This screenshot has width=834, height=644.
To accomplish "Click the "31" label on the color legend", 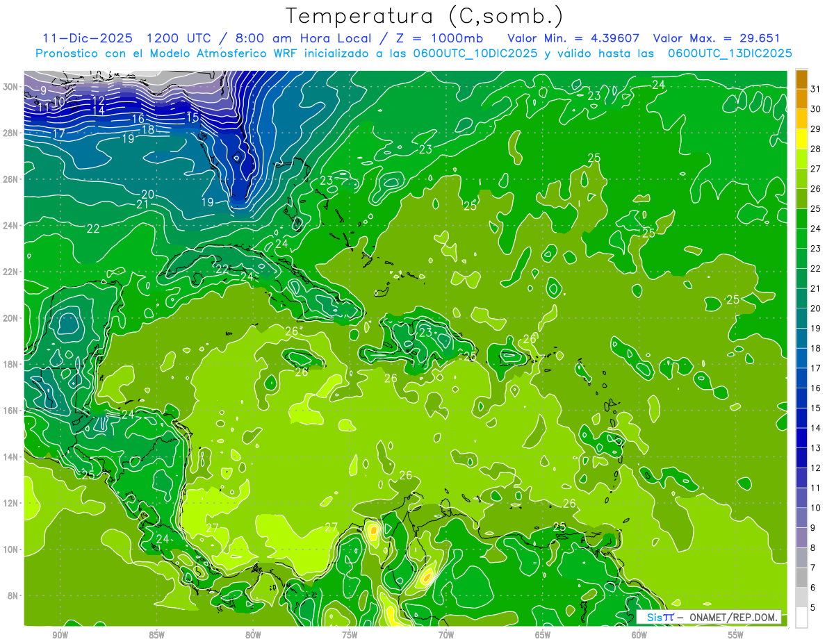I will click(815, 89).
